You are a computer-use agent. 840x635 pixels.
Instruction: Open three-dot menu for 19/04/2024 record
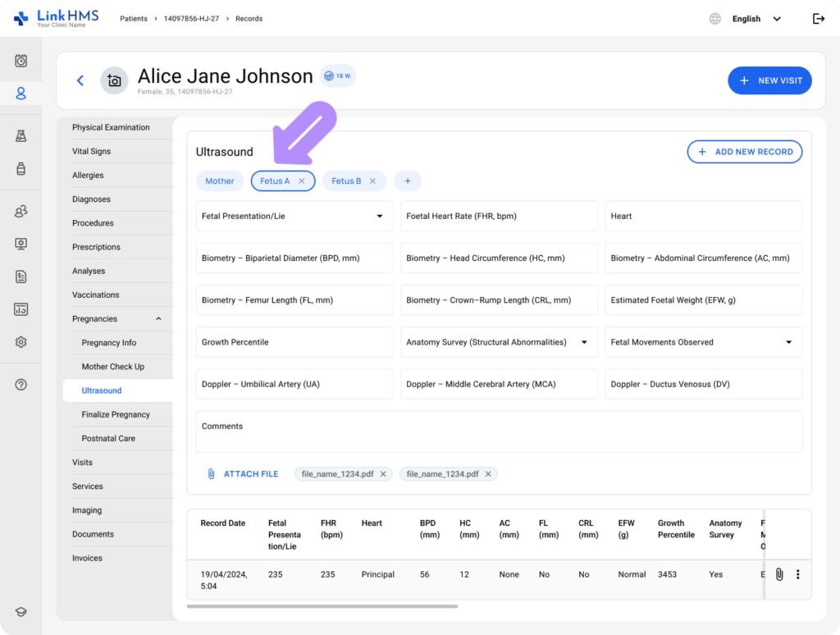pos(797,574)
